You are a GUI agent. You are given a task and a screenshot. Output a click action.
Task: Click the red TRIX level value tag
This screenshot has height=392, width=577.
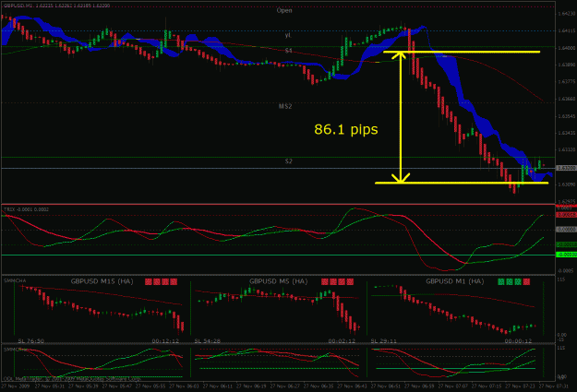566,215
